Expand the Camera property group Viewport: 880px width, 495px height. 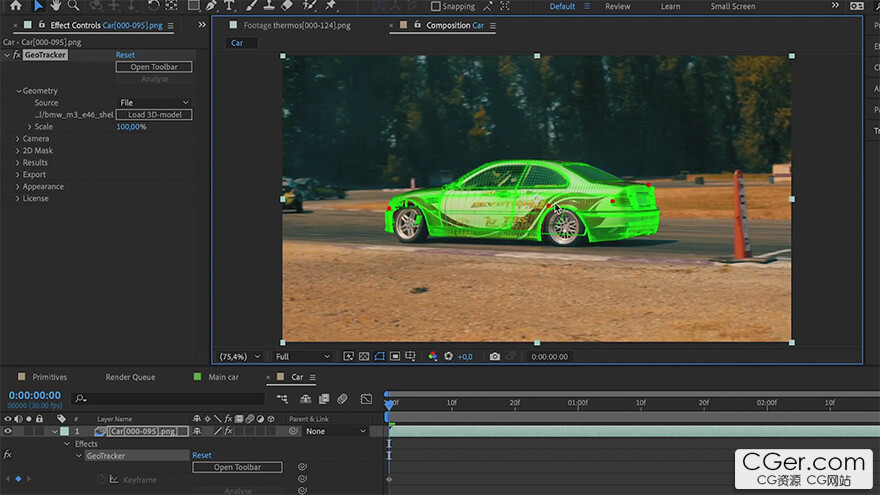18,139
